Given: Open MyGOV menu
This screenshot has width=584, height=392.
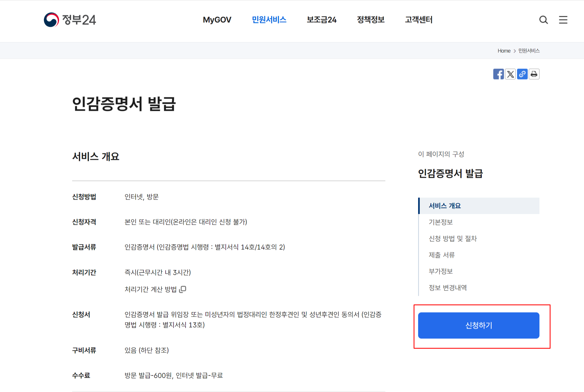Looking at the screenshot, I should 217,20.
